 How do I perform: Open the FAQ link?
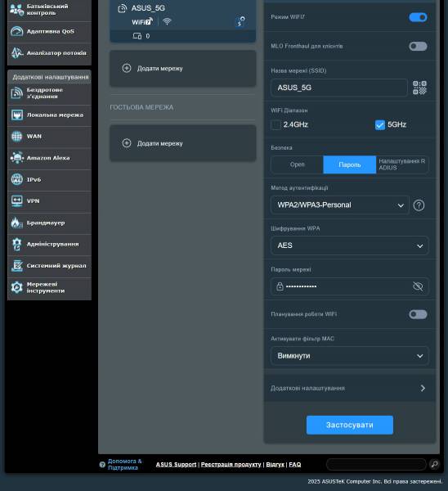click(x=294, y=464)
